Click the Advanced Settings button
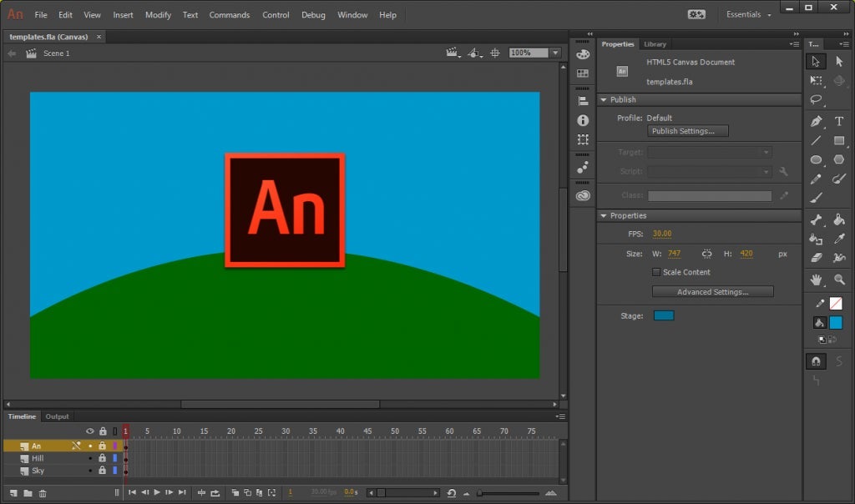 click(x=712, y=291)
